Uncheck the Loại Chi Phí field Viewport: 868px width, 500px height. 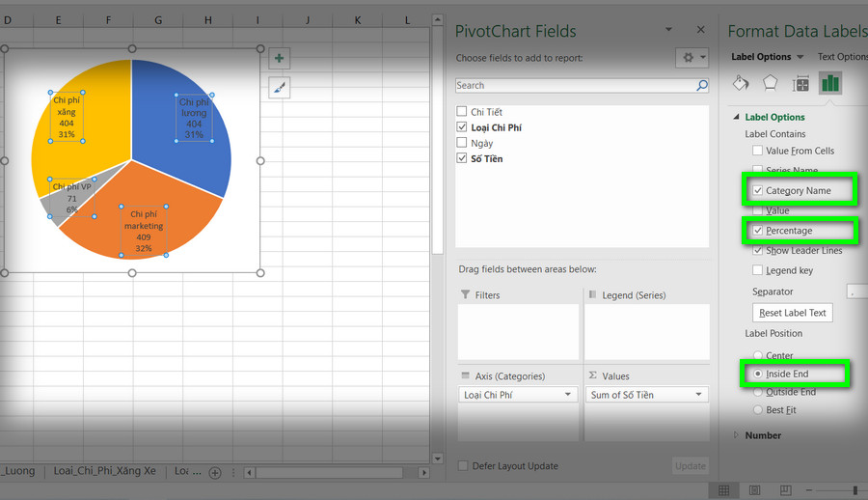(x=462, y=127)
